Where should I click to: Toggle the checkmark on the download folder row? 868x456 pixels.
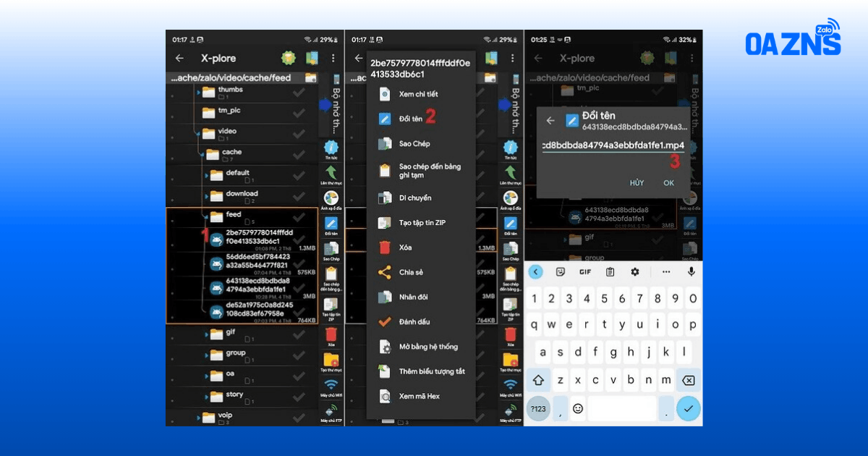click(x=299, y=196)
